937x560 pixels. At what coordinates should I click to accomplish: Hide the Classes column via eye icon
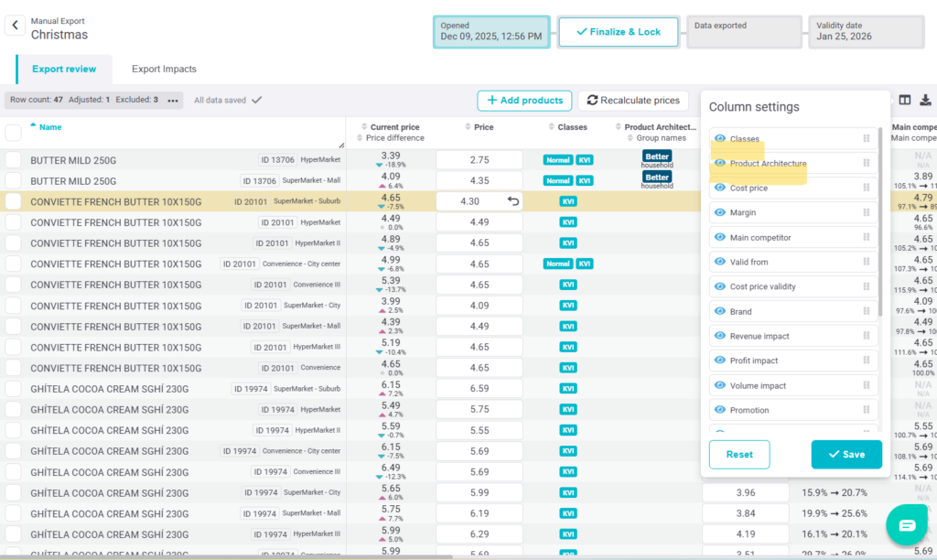click(x=720, y=139)
